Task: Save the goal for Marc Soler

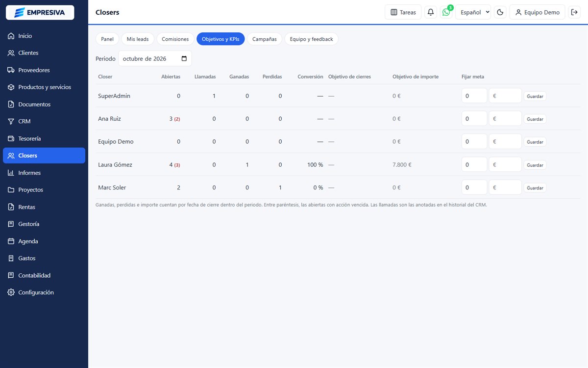Action: point(535,187)
